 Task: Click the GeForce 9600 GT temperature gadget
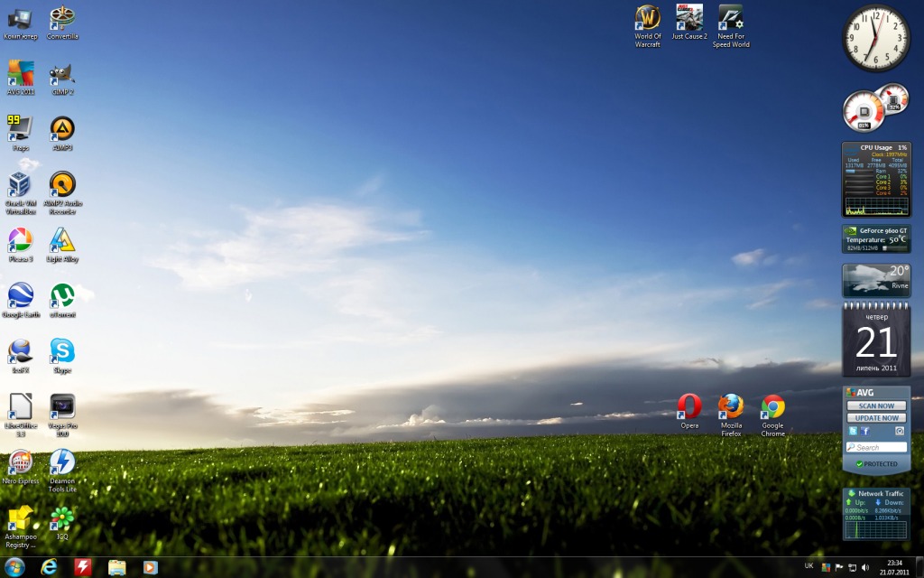pyautogui.click(x=876, y=238)
